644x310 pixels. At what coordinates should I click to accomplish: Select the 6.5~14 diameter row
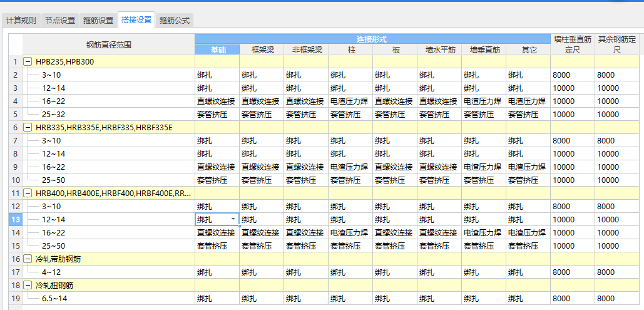pyautogui.click(x=108, y=299)
